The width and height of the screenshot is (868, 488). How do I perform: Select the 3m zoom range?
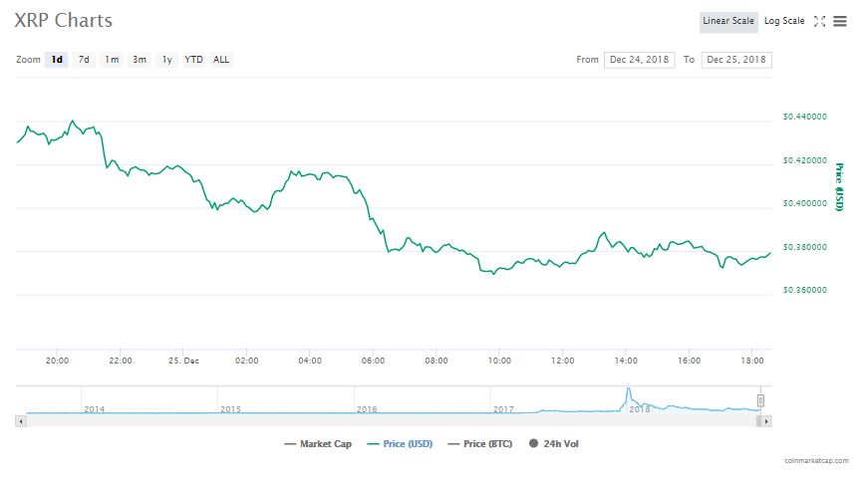coord(140,60)
